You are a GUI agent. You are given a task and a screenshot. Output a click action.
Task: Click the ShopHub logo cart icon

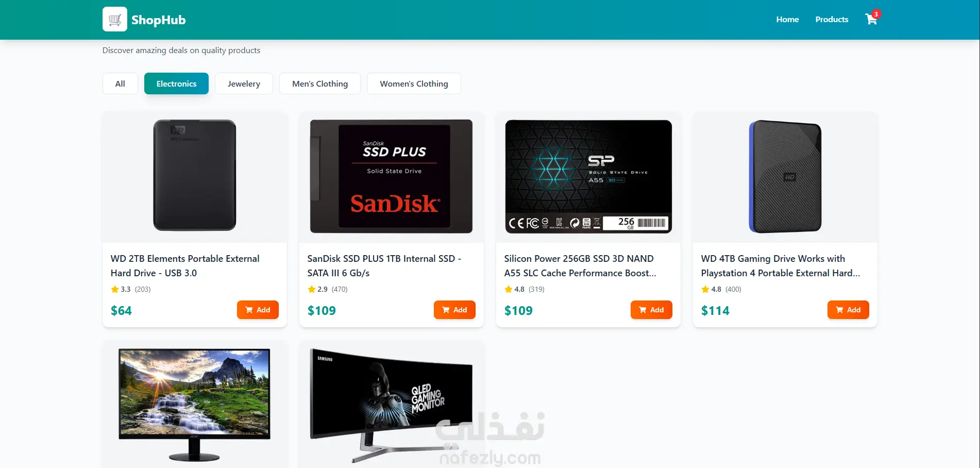pyautogui.click(x=115, y=20)
